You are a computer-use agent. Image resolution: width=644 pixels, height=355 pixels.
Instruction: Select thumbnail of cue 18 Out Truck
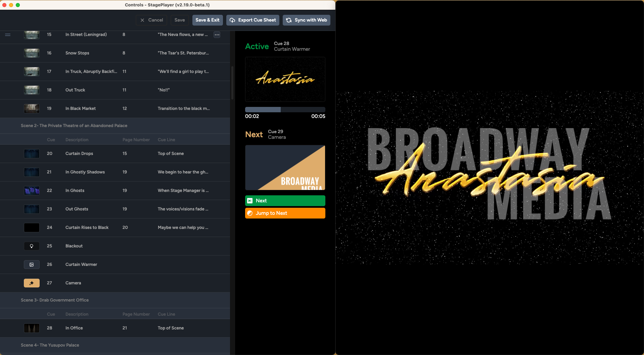(x=32, y=90)
